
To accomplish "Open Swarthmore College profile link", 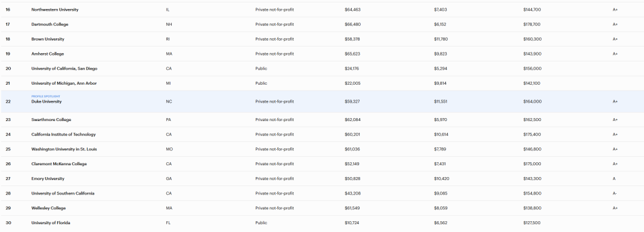I will point(51,119).
